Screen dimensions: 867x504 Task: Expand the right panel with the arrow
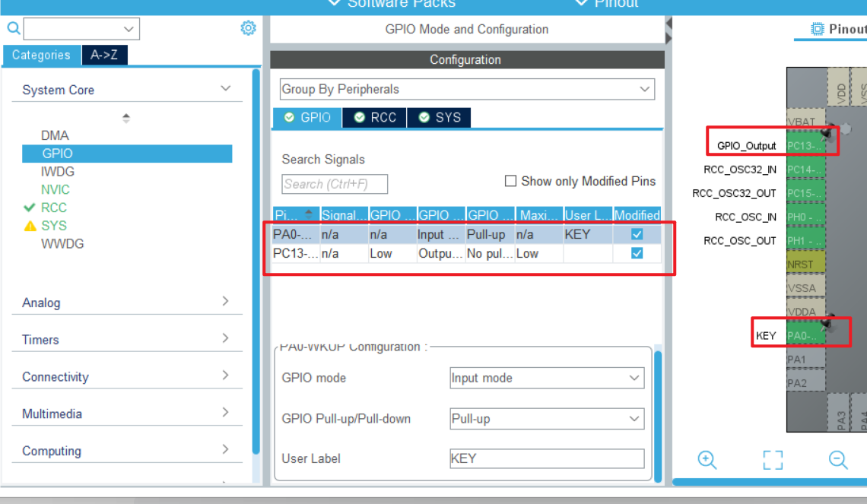(x=669, y=39)
